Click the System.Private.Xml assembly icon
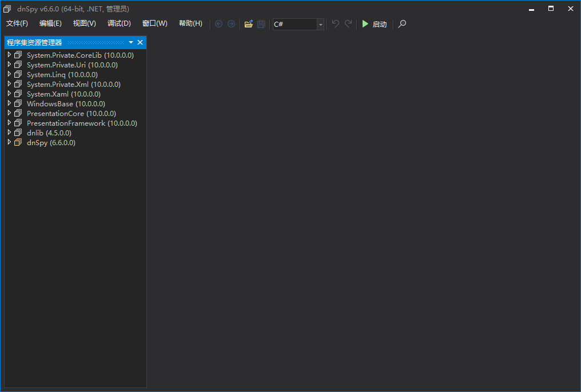The width and height of the screenshot is (581, 392). point(18,84)
